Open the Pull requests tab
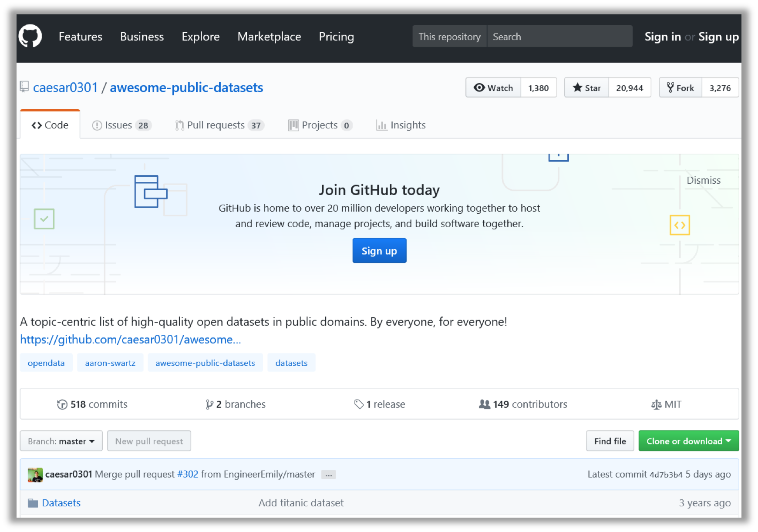 pos(219,125)
